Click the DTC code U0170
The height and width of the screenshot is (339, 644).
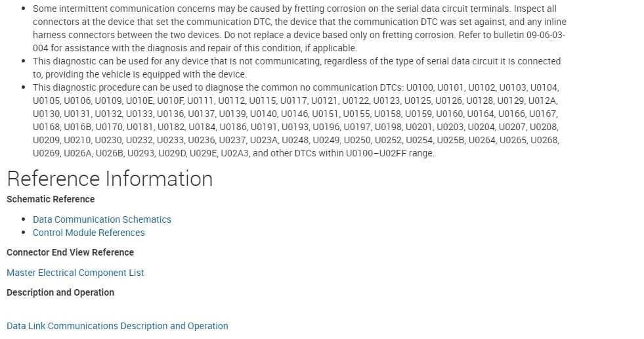pyautogui.click(x=109, y=127)
